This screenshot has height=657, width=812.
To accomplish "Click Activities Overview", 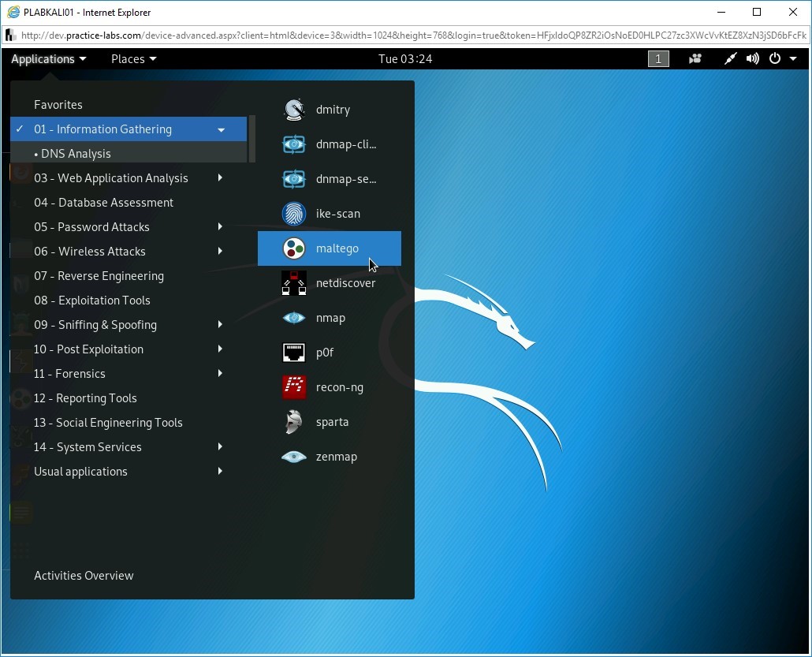I will 84,575.
